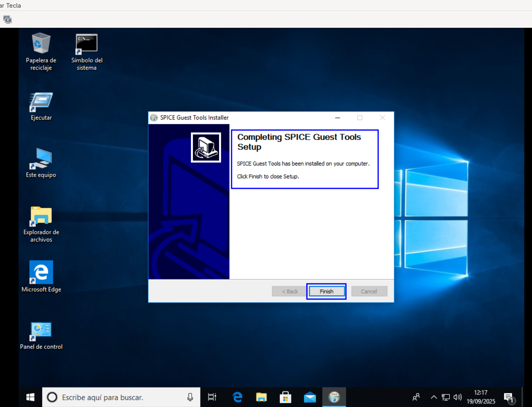The image size is (532, 407).
Task: Click the installer icon in title bar
Action: tap(154, 118)
